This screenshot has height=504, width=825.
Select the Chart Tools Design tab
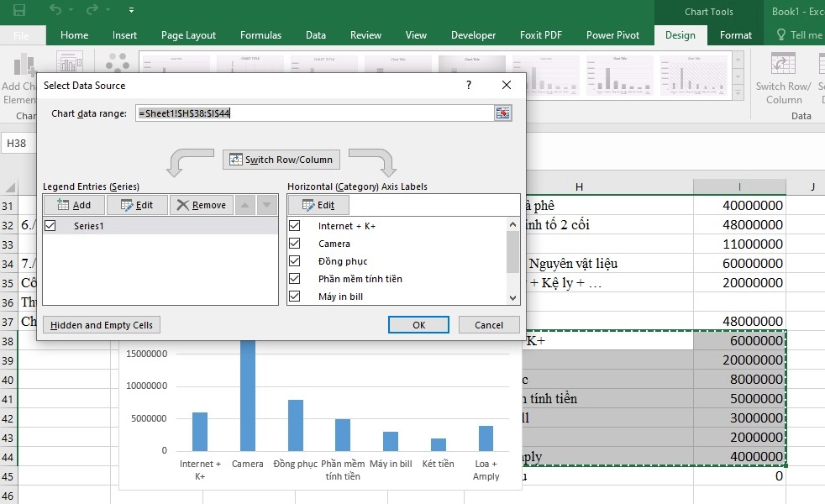(680, 35)
